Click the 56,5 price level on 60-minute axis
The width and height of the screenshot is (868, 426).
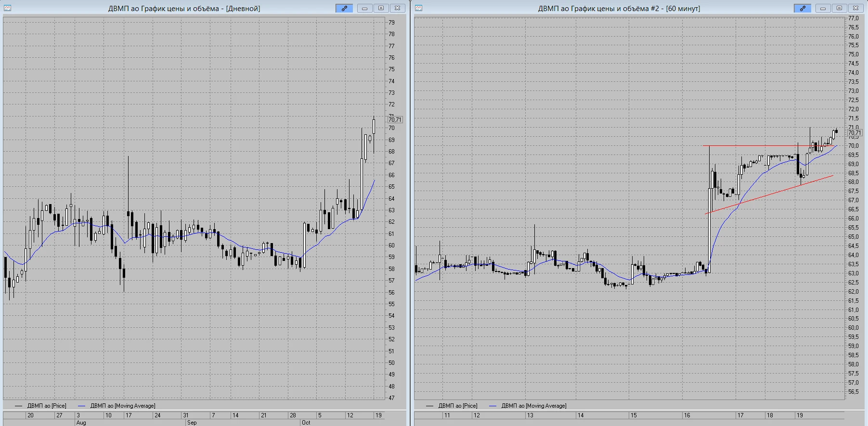pos(853,392)
